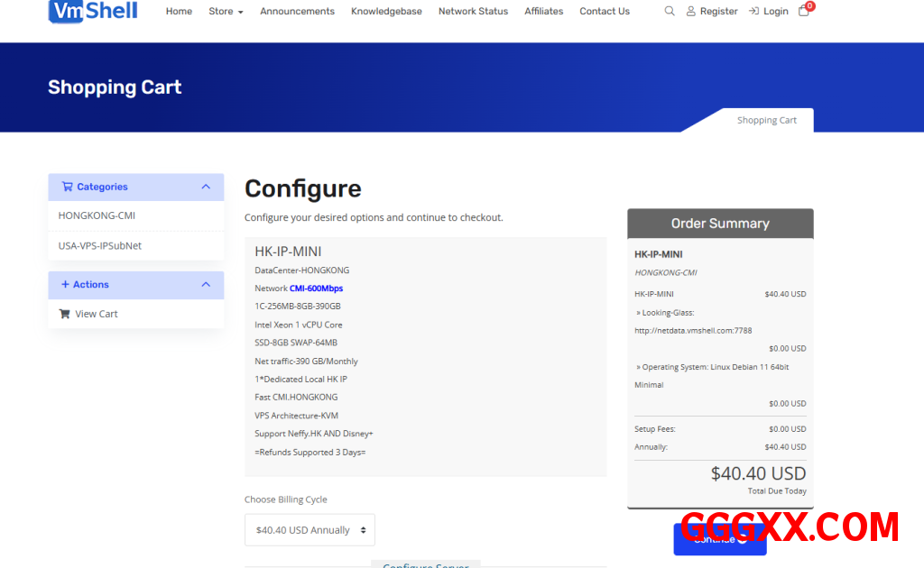Open the billing cycle dropdown
Viewport: 924px width, 568px height.
point(310,530)
